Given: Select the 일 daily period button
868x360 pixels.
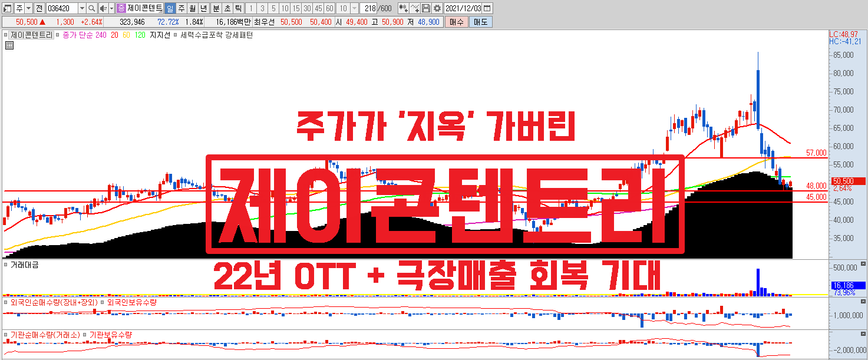Looking at the screenshot, I should point(170,8).
